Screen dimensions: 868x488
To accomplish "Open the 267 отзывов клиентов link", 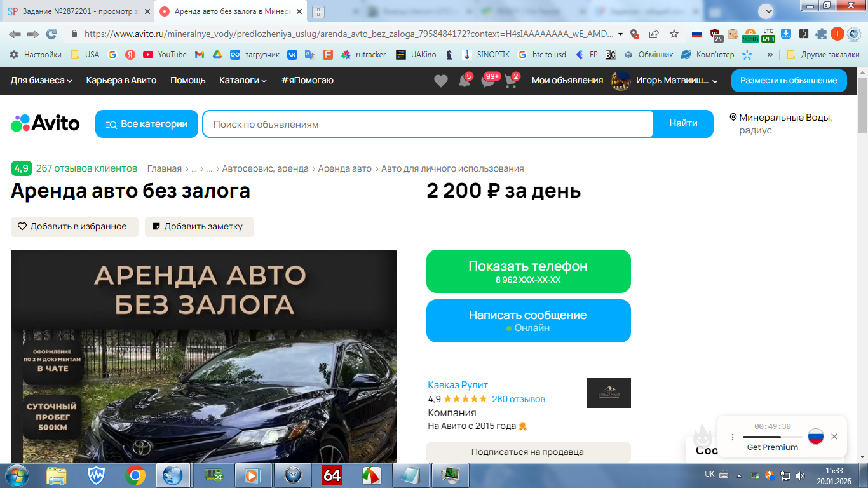I will point(86,168).
